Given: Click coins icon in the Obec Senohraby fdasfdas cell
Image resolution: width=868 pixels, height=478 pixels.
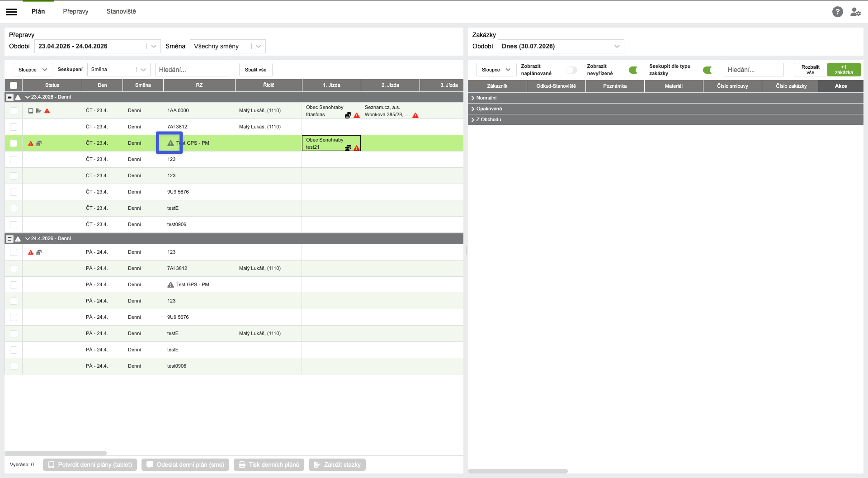Looking at the screenshot, I should point(348,115).
